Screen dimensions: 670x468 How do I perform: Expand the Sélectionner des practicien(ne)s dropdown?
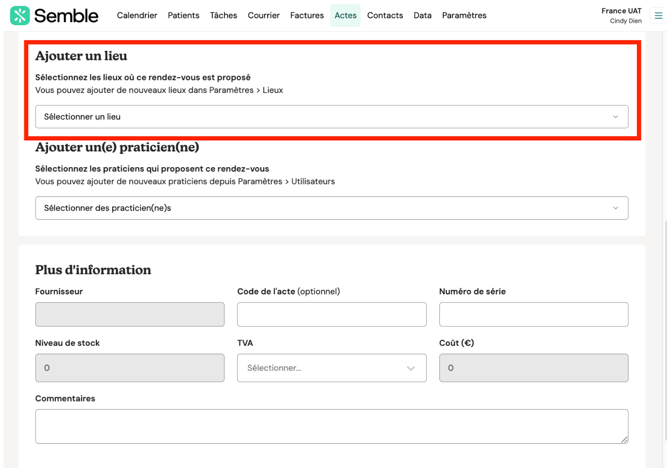click(x=331, y=208)
